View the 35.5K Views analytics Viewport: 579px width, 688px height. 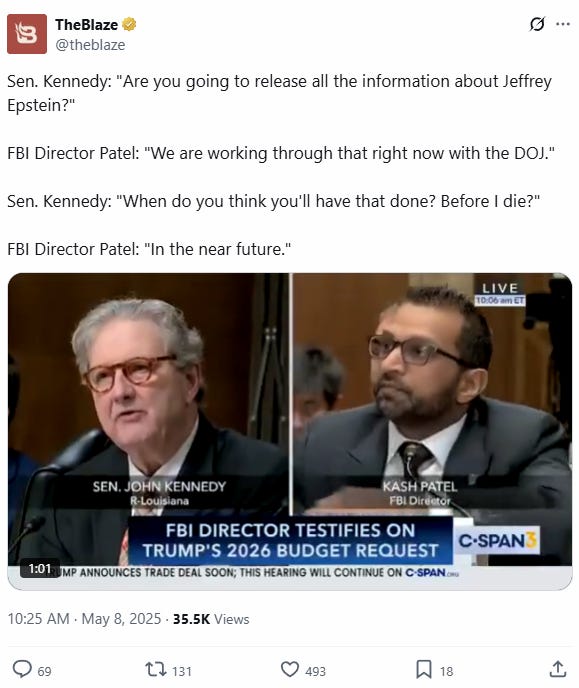click(x=211, y=619)
